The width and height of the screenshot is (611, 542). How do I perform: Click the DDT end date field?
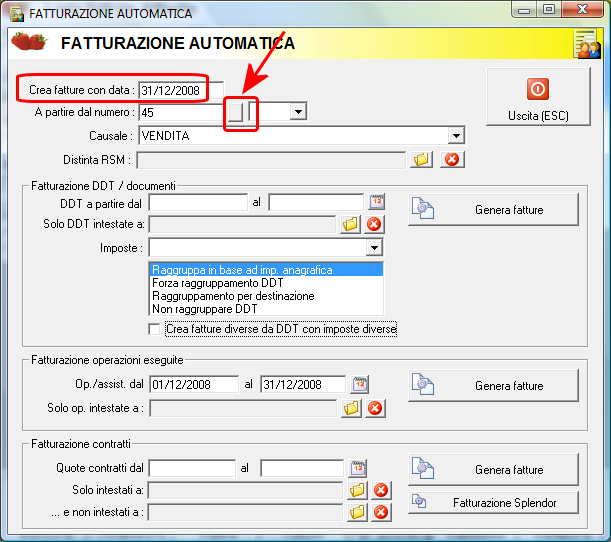pyautogui.click(x=316, y=202)
